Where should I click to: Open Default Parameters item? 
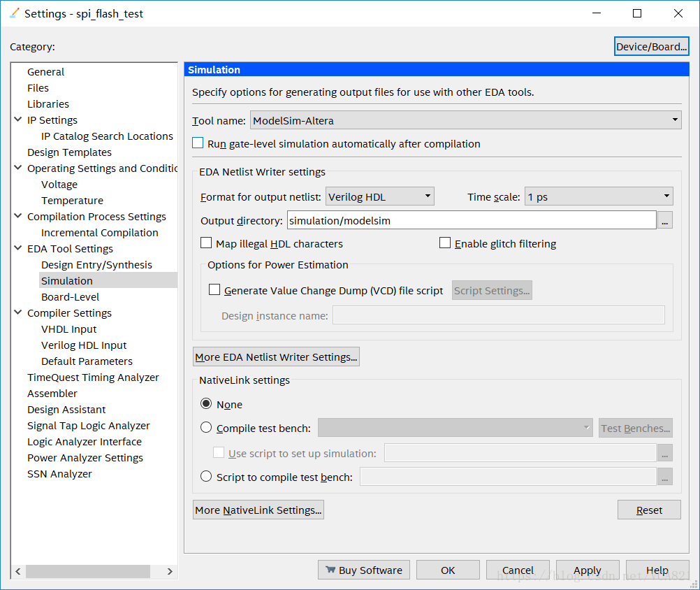click(87, 361)
